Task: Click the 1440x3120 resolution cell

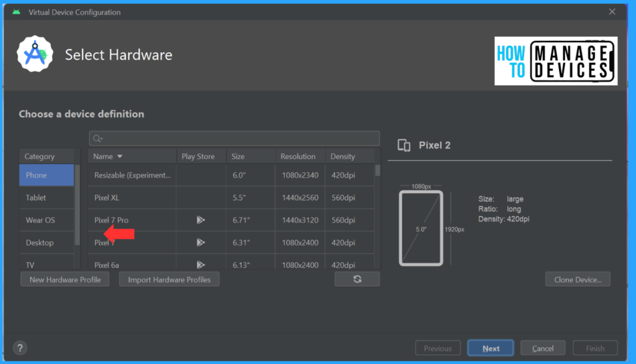Action: pos(300,220)
